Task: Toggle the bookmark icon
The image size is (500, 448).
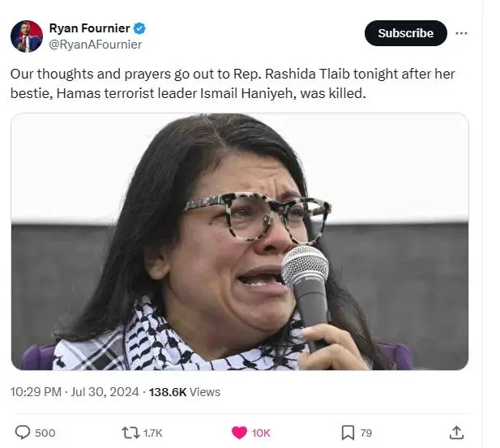Action: click(x=348, y=433)
